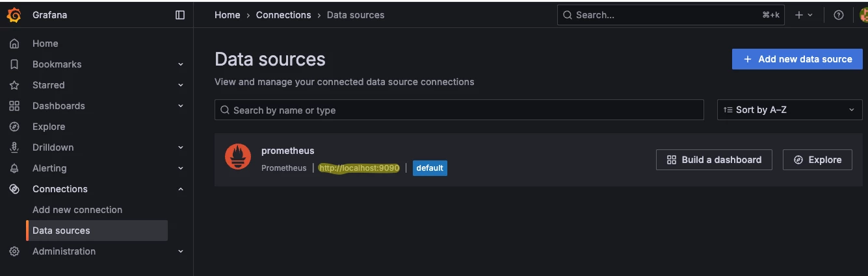
Task: Select Add new connection menu item
Action: pos(77,210)
